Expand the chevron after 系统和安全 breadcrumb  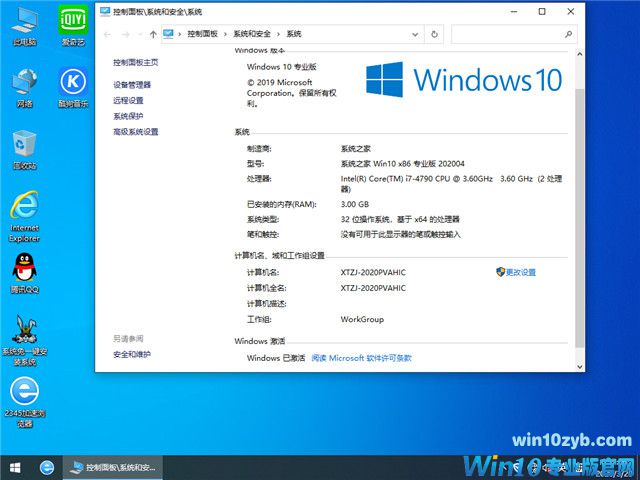278,34
